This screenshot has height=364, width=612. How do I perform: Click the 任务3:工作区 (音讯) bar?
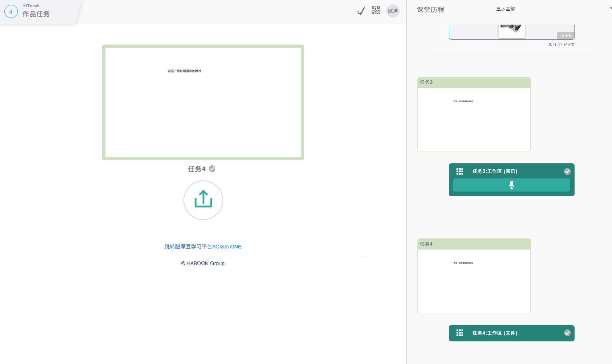[511, 171]
